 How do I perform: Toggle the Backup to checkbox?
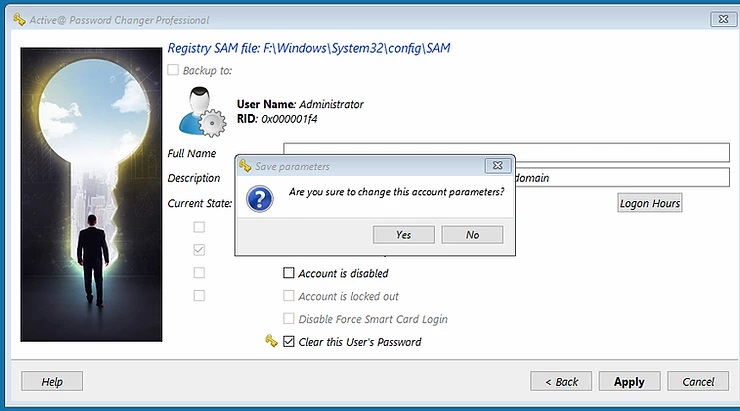(x=173, y=70)
